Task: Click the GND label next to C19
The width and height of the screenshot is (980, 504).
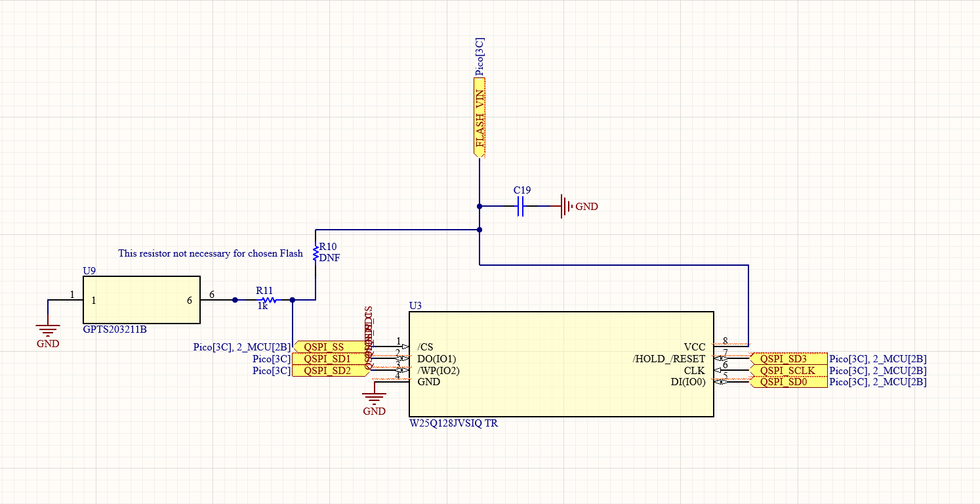Action: [587, 207]
